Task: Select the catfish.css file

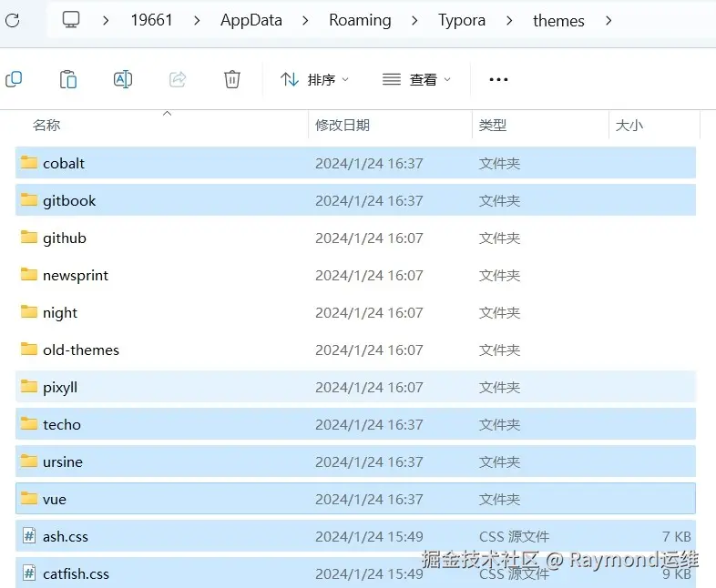Action: pyautogui.click(x=355, y=573)
